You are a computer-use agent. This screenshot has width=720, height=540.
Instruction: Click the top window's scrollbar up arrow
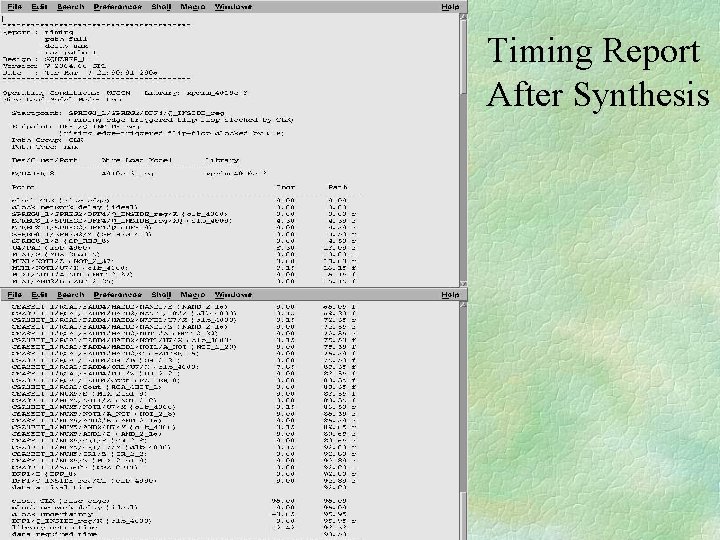(463, 17)
